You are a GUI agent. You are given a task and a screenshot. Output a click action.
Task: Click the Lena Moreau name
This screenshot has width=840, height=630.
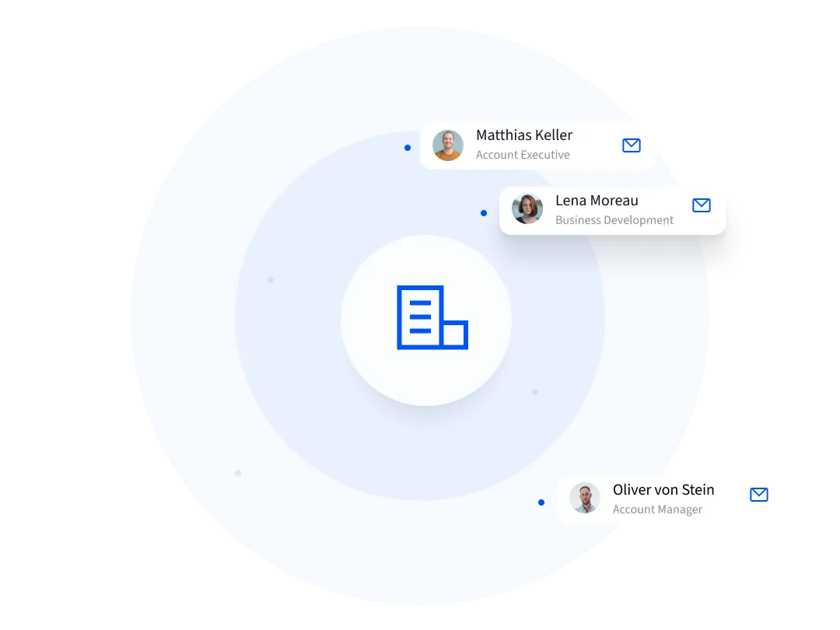596,201
